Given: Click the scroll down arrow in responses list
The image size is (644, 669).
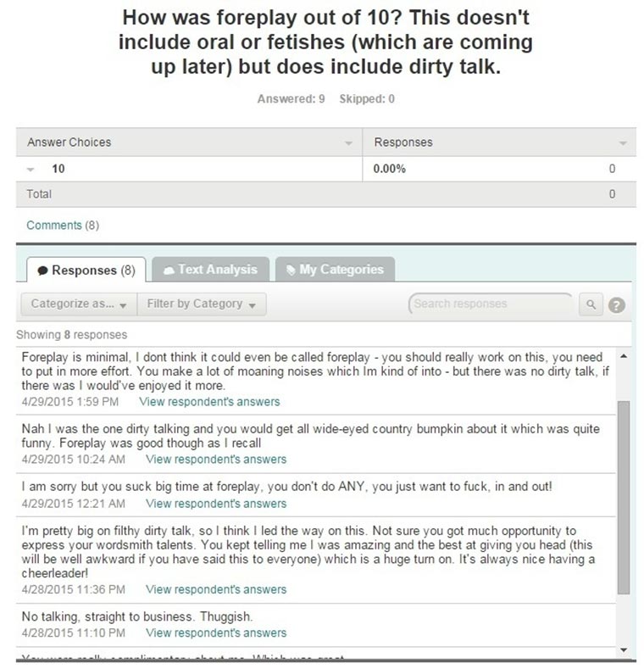Looking at the screenshot, I should click(x=624, y=650).
